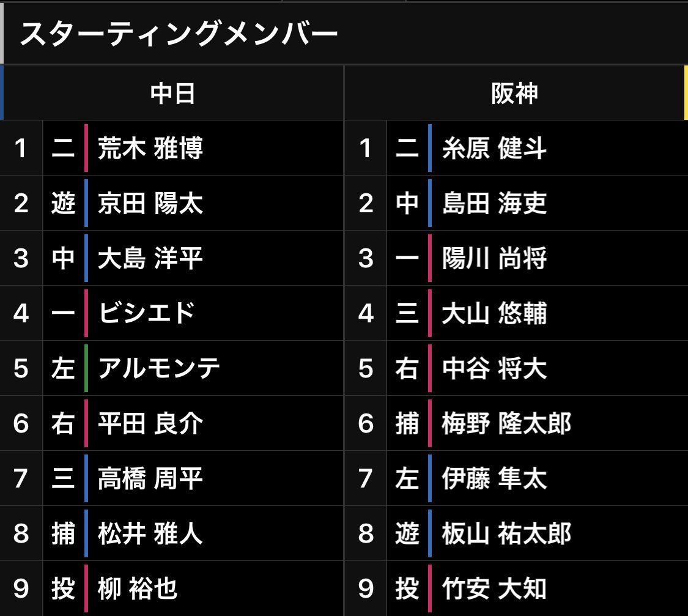Open 大島 洋平 player entry
The width and height of the screenshot is (688, 616).
click(150, 259)
